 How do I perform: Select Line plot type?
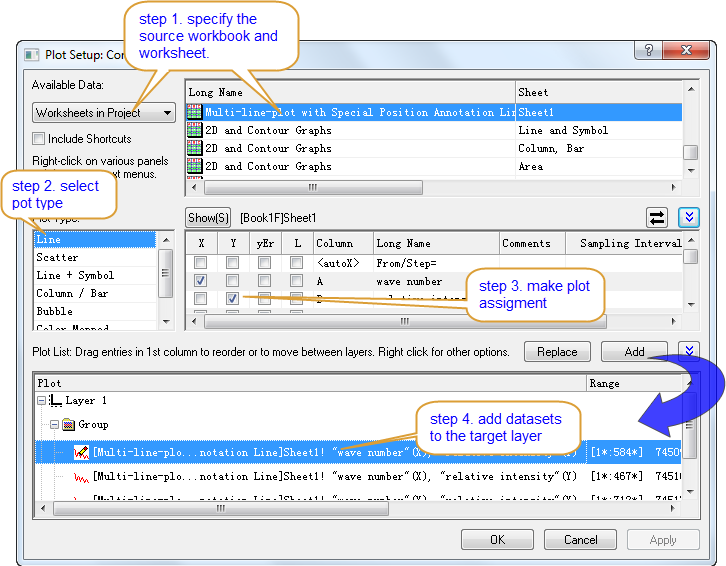(95, 239)
